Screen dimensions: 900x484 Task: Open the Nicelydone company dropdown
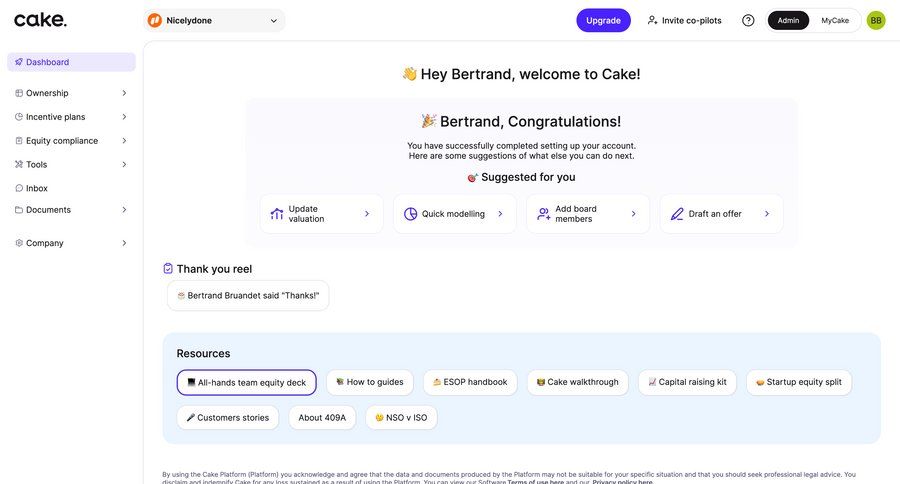214,20
